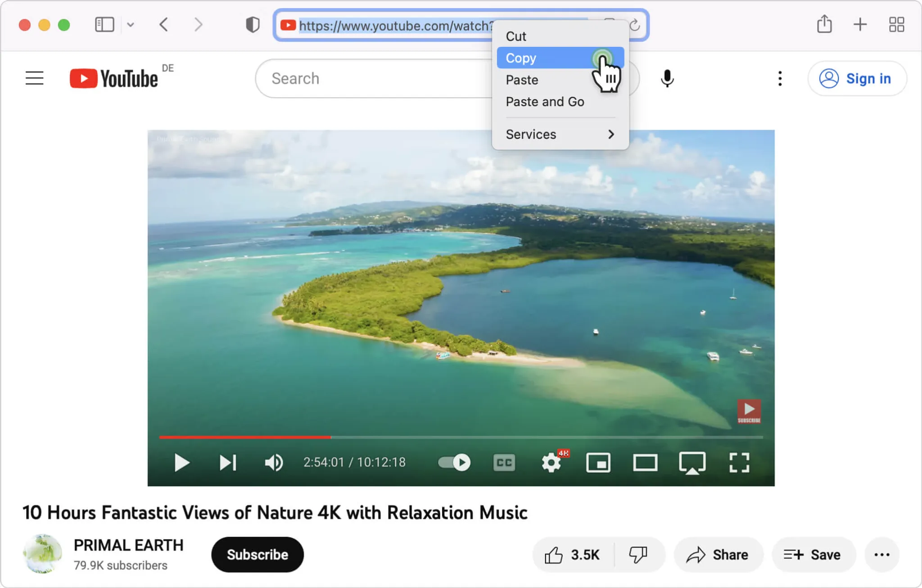Dislike the video with the thumbs-down
Viewport: 922px width, 588px height.
point(639,555)
